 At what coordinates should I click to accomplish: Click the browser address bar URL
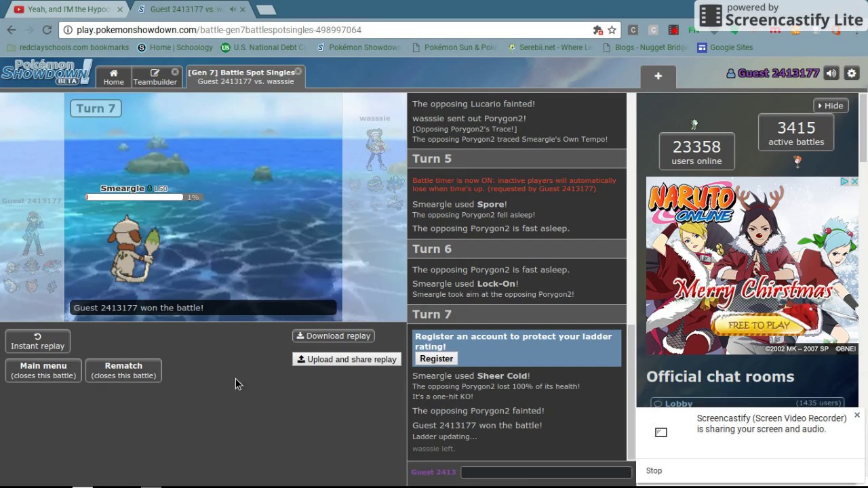(x=218, y=30)
